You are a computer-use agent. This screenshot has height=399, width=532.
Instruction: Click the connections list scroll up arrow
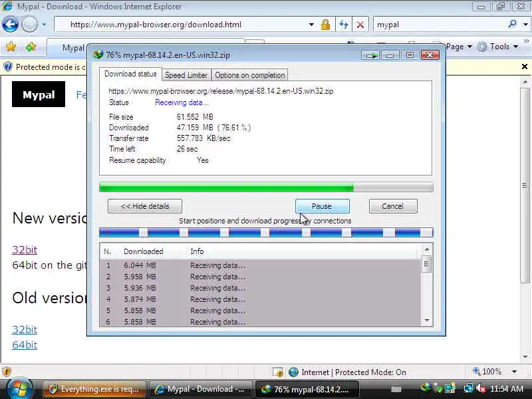click(x=427, y=250)
